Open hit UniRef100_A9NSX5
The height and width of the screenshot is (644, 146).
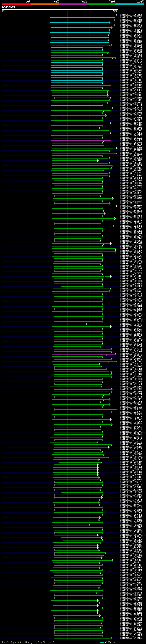point(131,45)
